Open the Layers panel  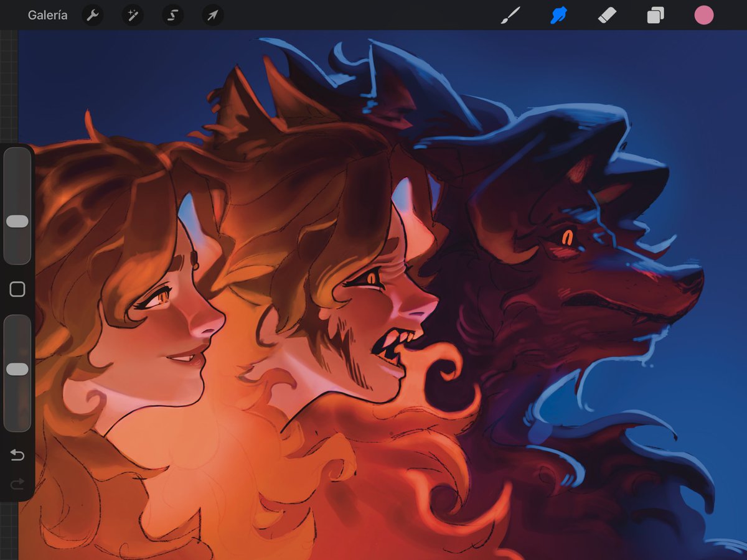click(655, 16)
